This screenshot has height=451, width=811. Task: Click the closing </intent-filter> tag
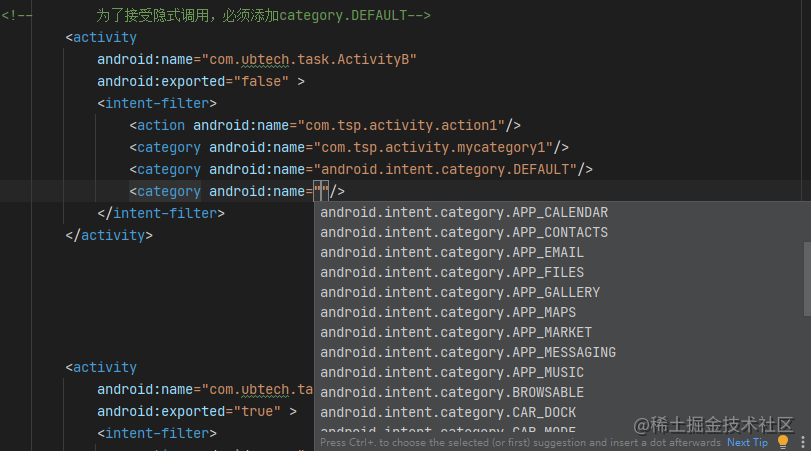coord(161,214)
